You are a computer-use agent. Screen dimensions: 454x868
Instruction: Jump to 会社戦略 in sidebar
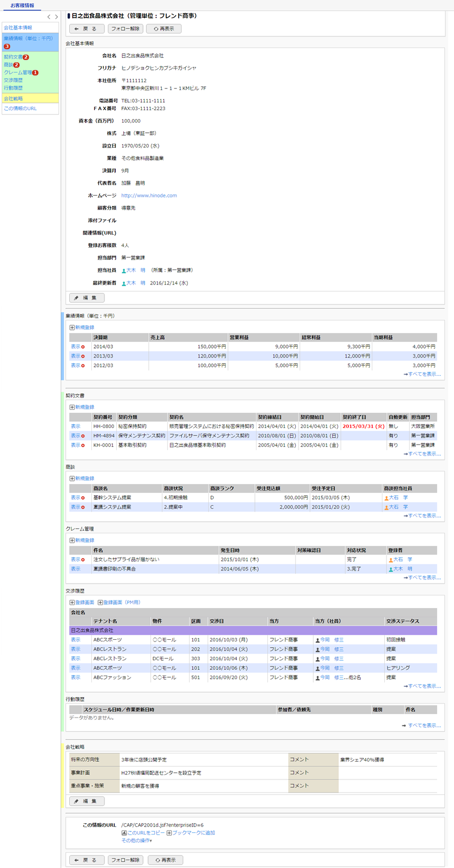click(x=14, y=98)
